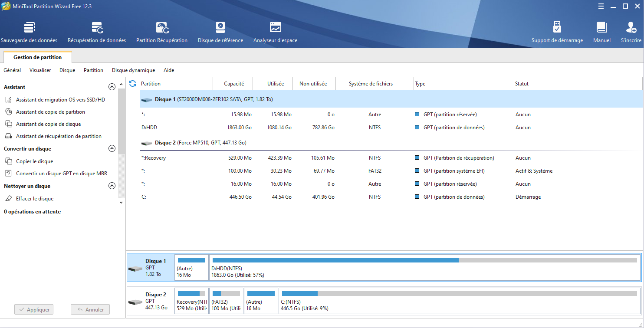Open the Général menu

tap(12, 70)
